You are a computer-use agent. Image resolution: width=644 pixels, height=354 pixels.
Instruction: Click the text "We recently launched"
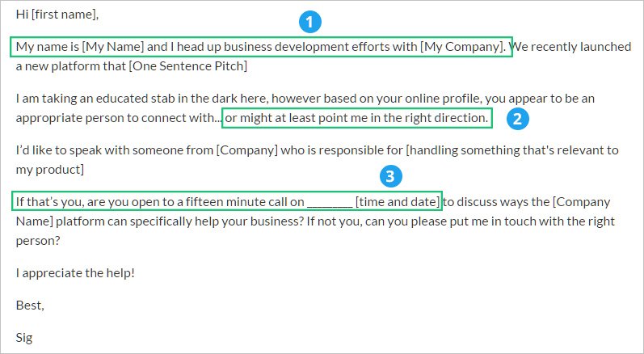[572, 47]
